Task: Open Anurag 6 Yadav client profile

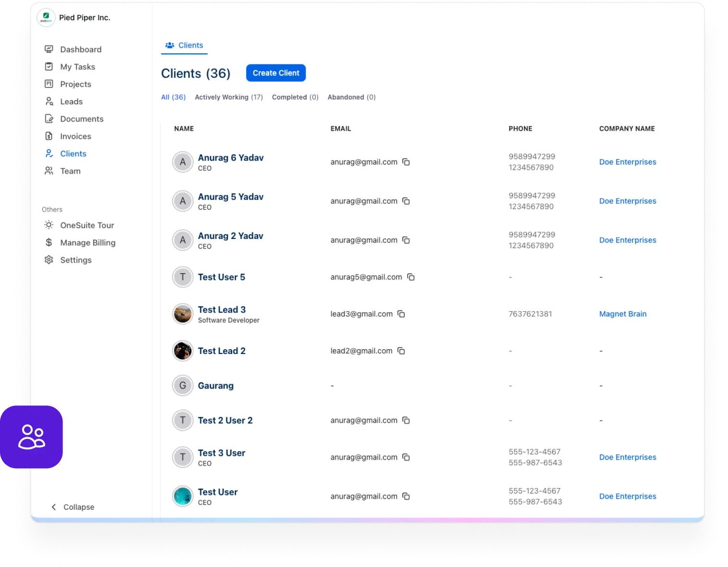Action: [x=231, y=158]
